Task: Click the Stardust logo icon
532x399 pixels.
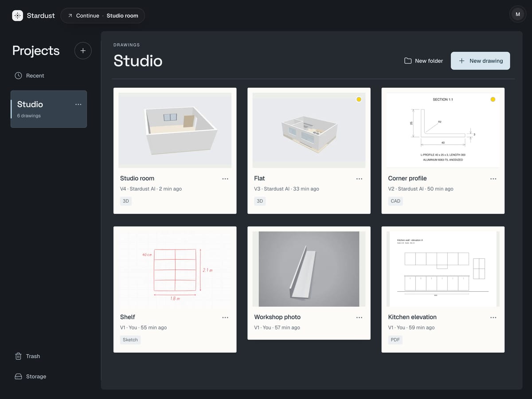Action: [17, 16]
